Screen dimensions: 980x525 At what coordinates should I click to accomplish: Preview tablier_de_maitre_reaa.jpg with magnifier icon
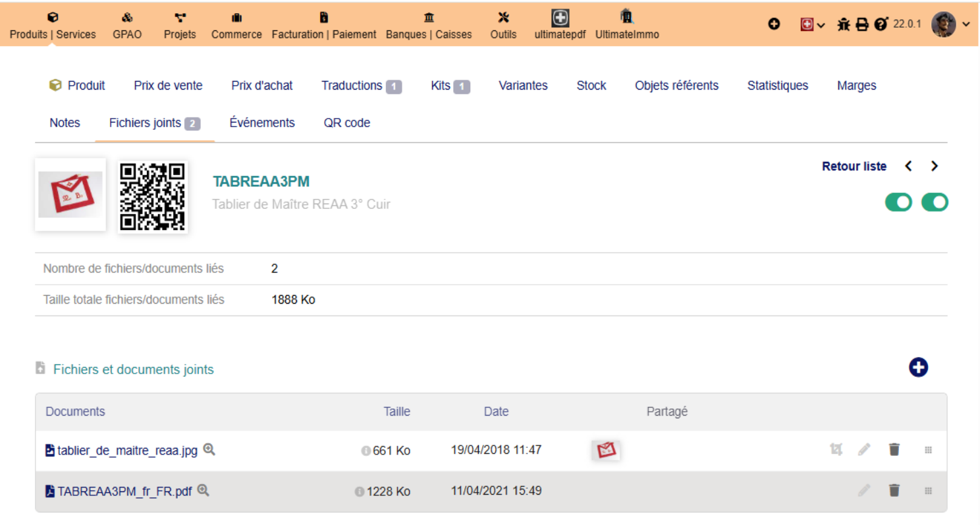[209, 449]
